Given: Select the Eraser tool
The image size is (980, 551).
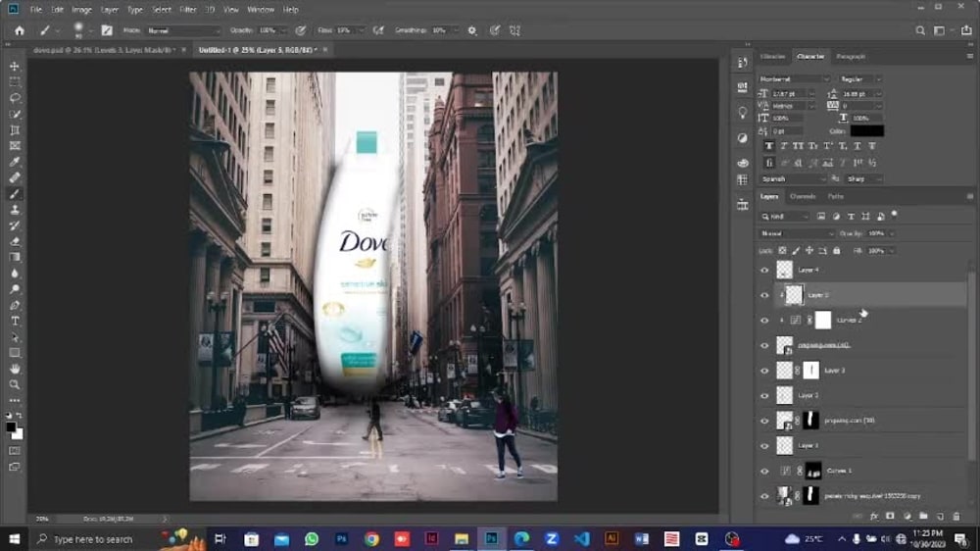Looking at the screenshot, I should (x=15, y=241).
